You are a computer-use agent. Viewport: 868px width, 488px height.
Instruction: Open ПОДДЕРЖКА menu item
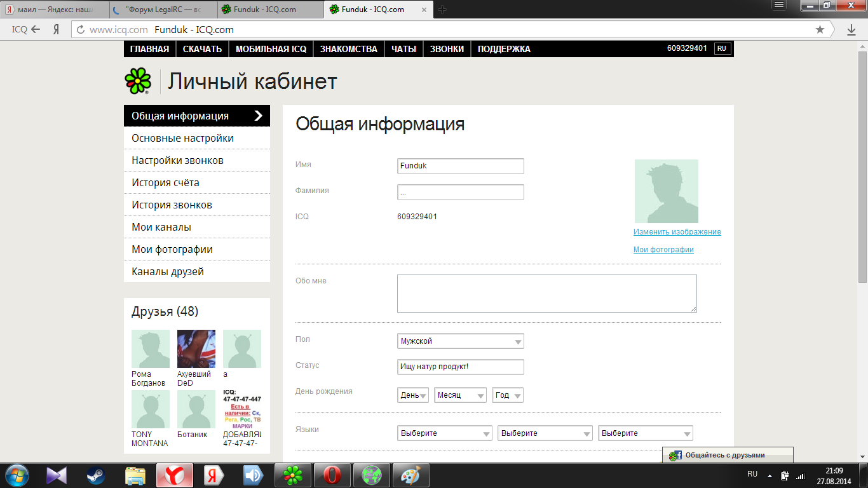pos(504,49)
